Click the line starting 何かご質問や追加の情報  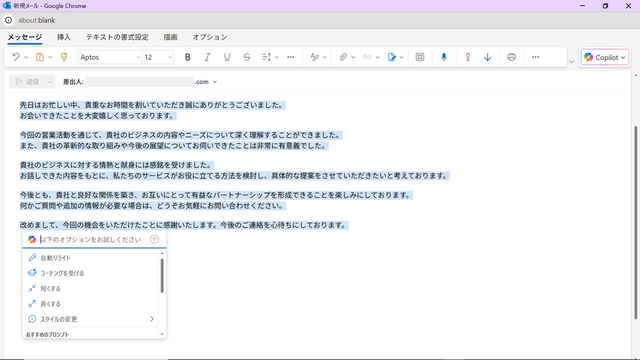(x=152, y=206)
